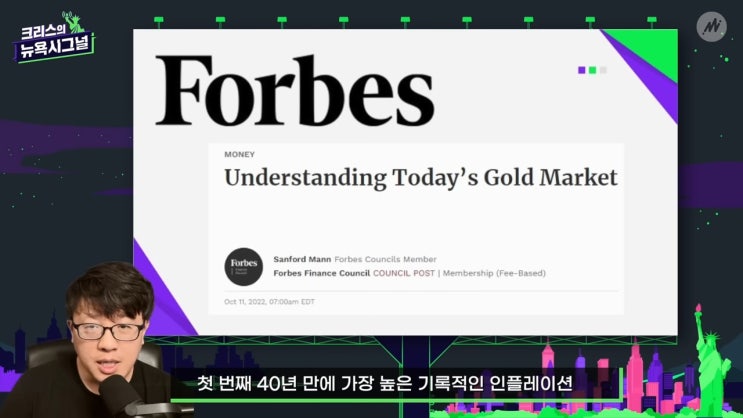This screenshot has height=418, width=743.
Task: Click the round watermark icon at top right
Action: click(x=711, y=27)
